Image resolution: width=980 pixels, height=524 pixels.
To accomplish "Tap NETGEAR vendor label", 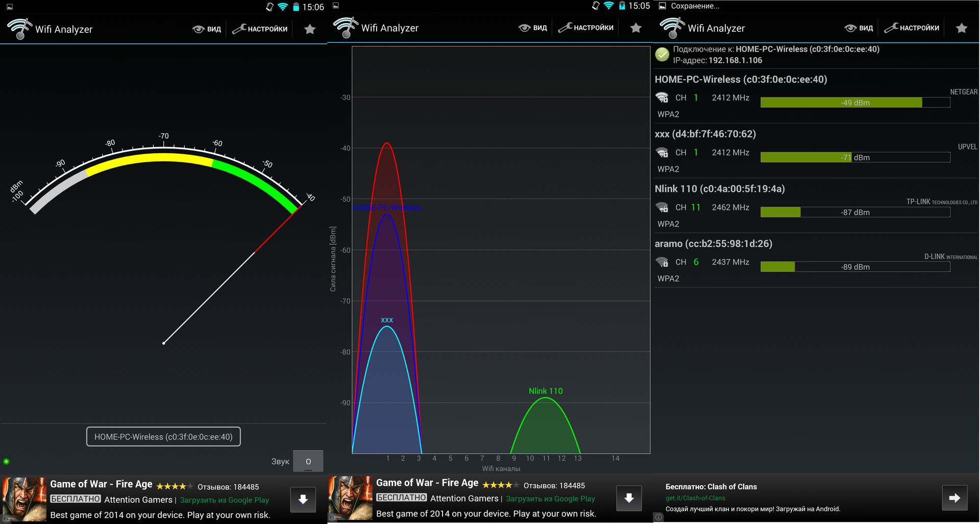I will (x=964, y=92).
